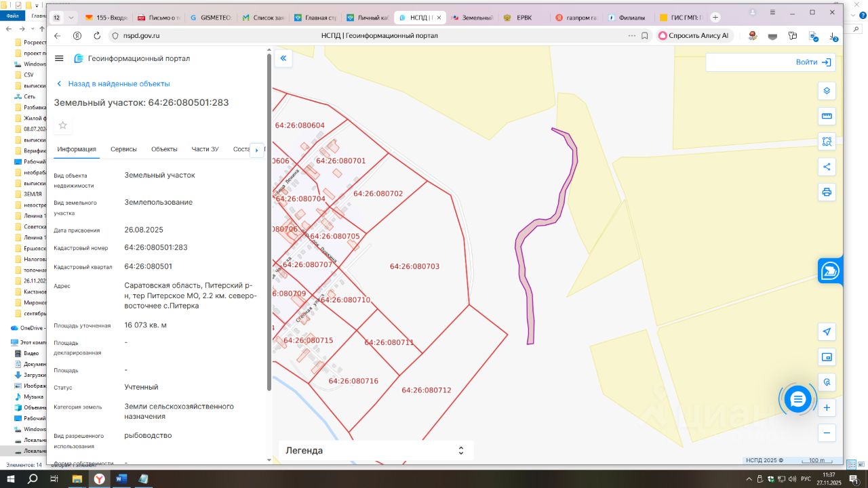
Task: Open Windows taskbar search
Action: [x=33, y=479]
